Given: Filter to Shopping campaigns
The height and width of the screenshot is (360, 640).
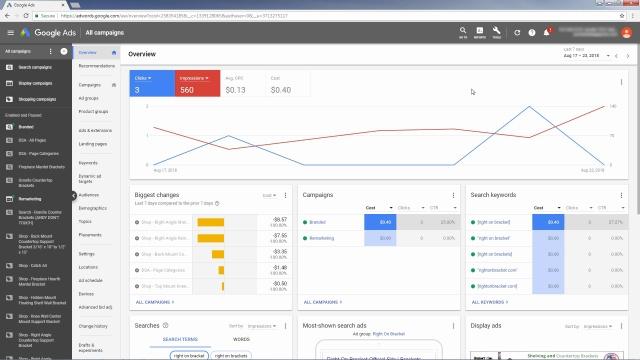Looking at the screenshot, I should pos(36,99).
